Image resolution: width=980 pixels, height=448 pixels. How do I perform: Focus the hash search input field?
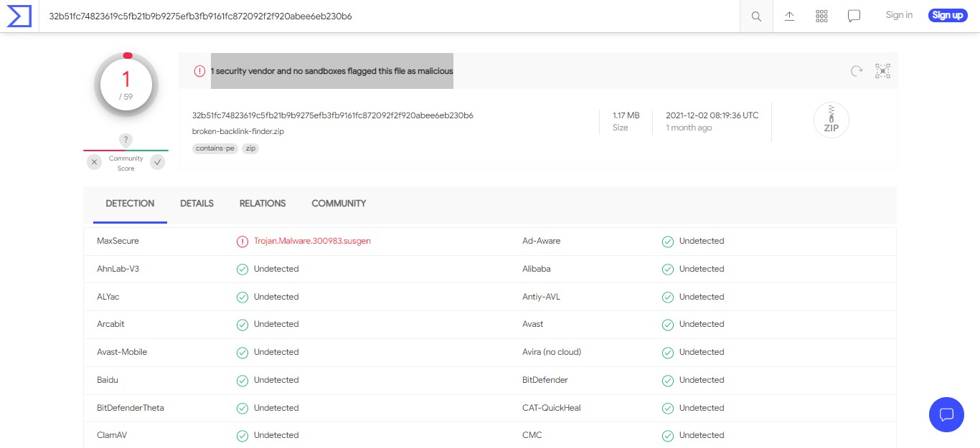coord(391,16)
